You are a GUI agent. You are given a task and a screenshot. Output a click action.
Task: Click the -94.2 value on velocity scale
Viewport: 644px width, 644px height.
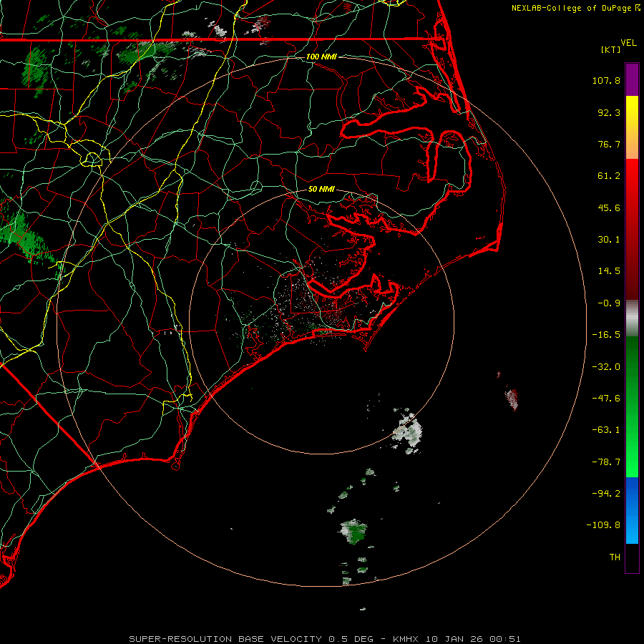point(606,493)
